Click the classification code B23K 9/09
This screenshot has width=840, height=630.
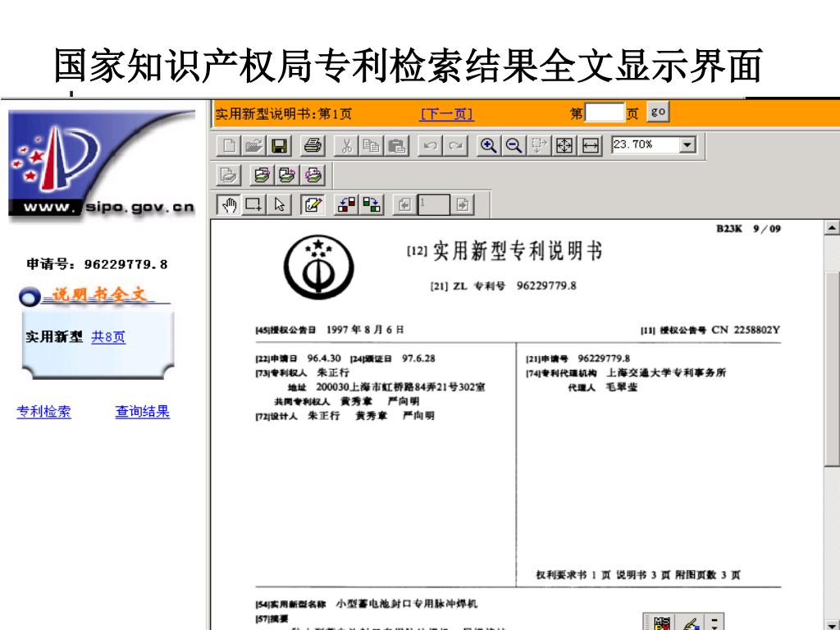pyautogui.click(x=748, y=229)
